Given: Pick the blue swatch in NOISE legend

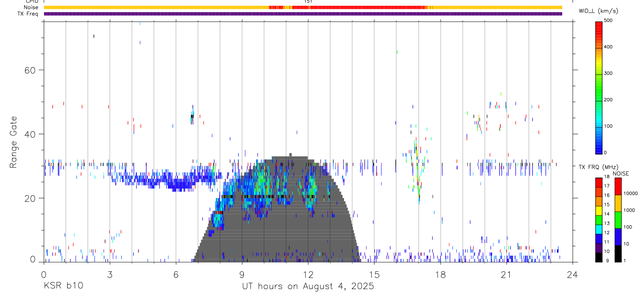Looking at the screenshot, I should (x=618, y=236).
